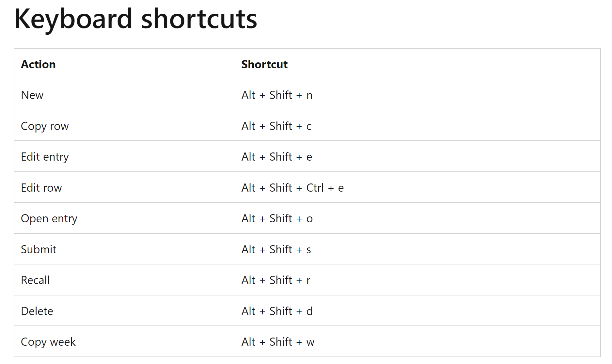
Task: Select the Action column header
Action: 38,64
